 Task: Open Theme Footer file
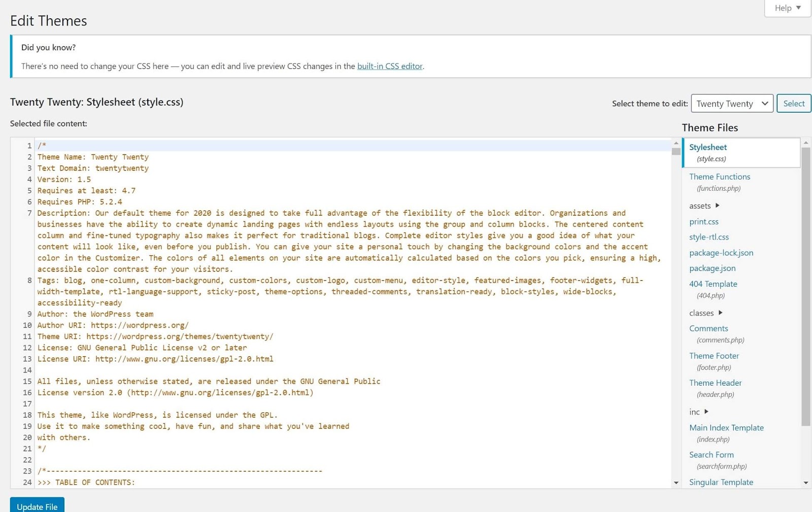click(714, 356)
